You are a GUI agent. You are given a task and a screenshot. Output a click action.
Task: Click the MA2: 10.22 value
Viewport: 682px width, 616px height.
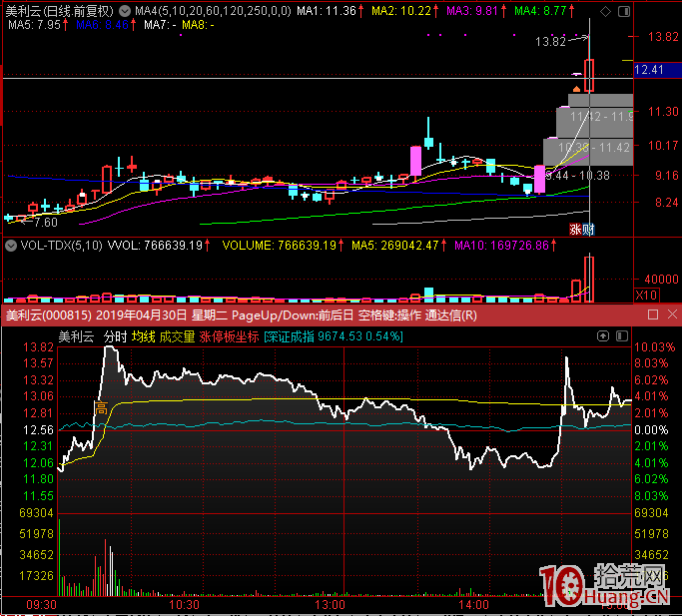point(401,11)
